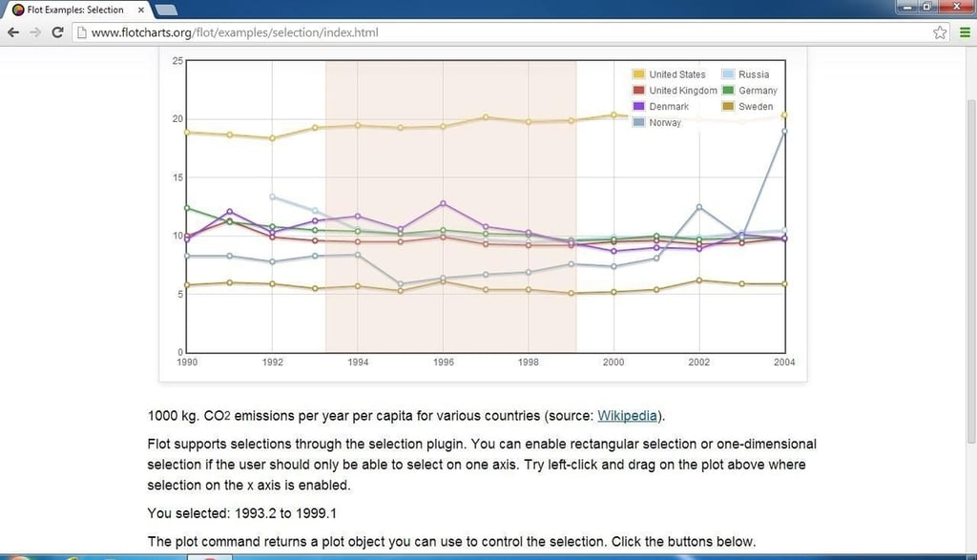Follow the Wikipedia source link
This screenshot has width=977, height=560.
pyautogui.click(x=627, y=416)
